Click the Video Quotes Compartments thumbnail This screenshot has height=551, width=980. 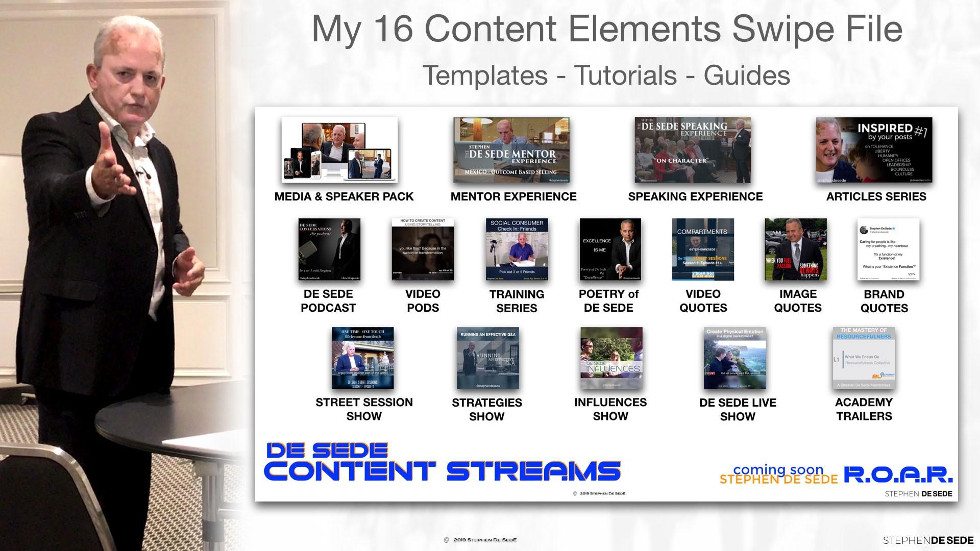[x=703, y=249]
